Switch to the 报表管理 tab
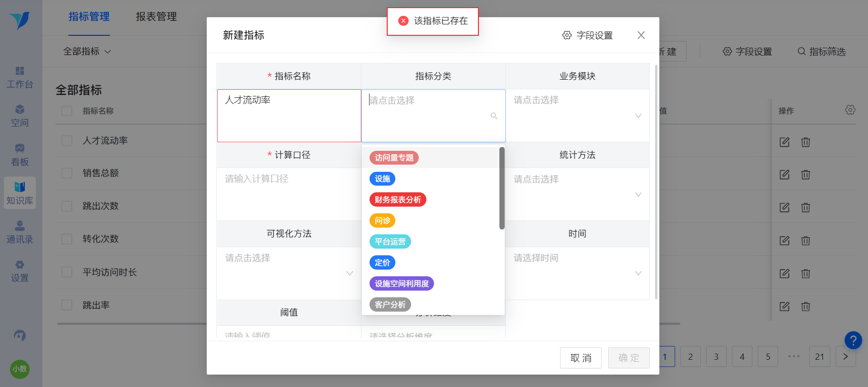 click(x=156, y=17)
